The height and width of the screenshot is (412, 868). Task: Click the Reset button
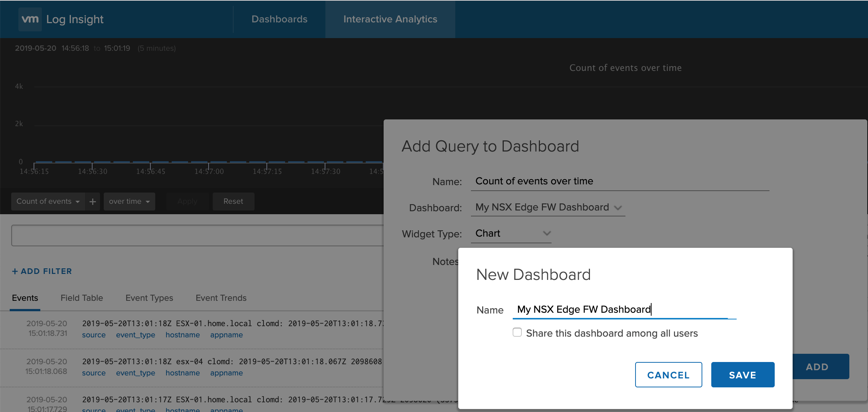(233, 202)
